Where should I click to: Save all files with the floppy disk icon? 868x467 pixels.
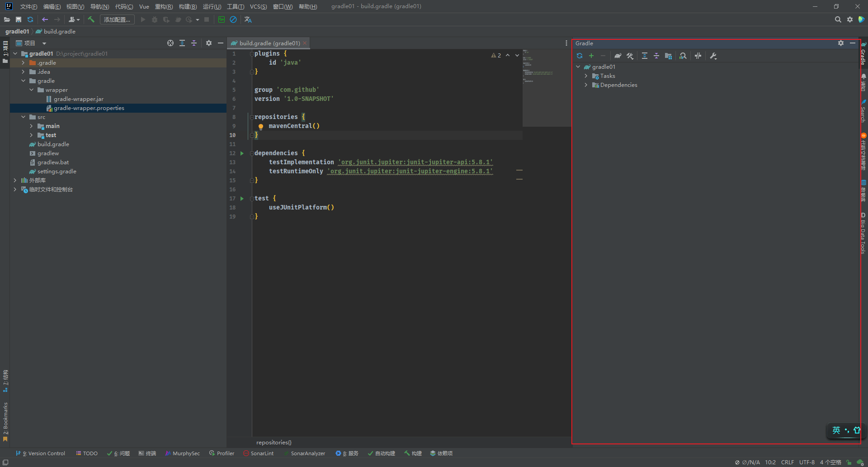pyautogui.click(x=19, y=19)
